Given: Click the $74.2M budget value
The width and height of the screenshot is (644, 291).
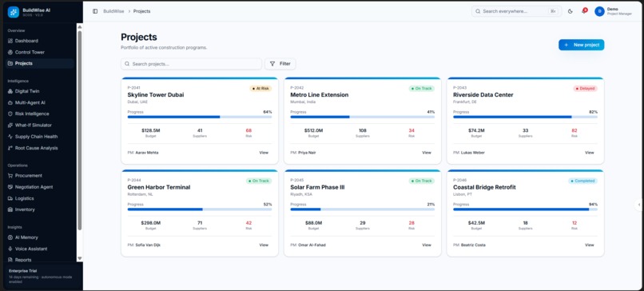Looking at the screenshot, I should coord(476,130).
